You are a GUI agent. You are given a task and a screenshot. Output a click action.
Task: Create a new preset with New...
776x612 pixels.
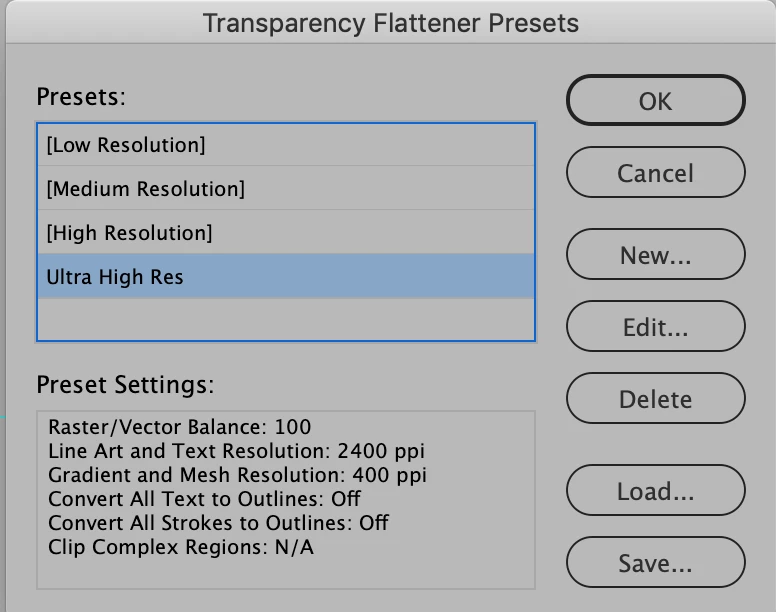(655, 255)
